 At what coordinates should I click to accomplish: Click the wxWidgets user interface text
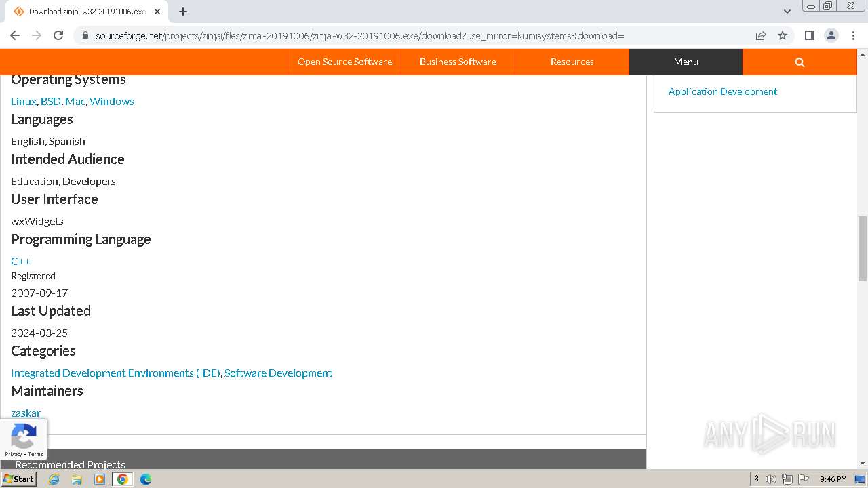37,221
